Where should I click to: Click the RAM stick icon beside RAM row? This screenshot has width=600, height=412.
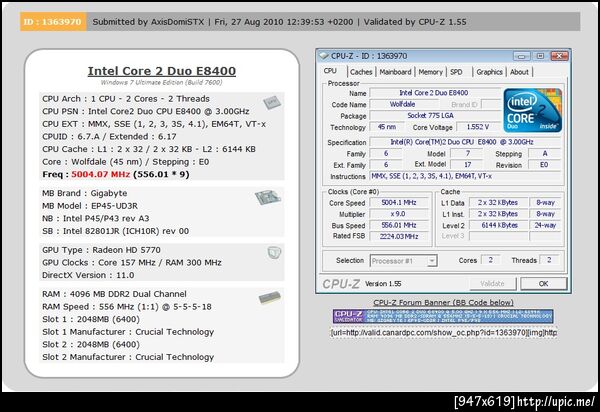(x=270, y=297)
